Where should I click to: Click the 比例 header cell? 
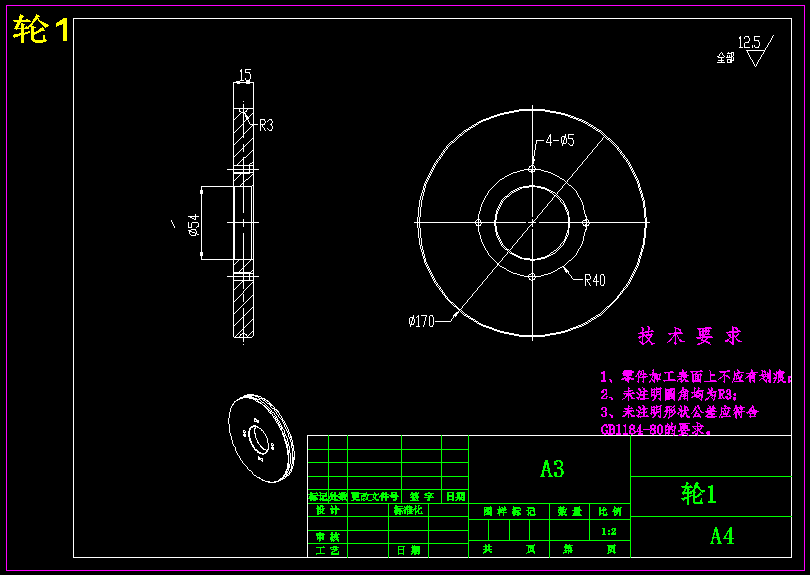(610, 511)
